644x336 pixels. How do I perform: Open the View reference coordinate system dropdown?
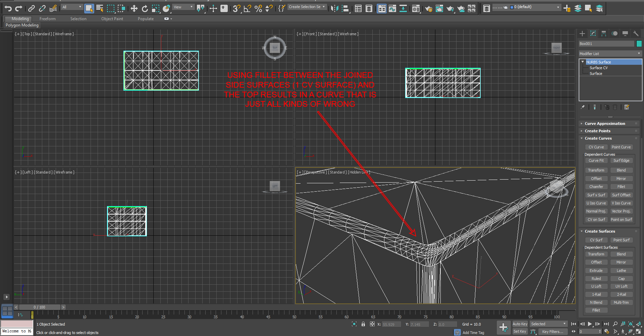183,7
